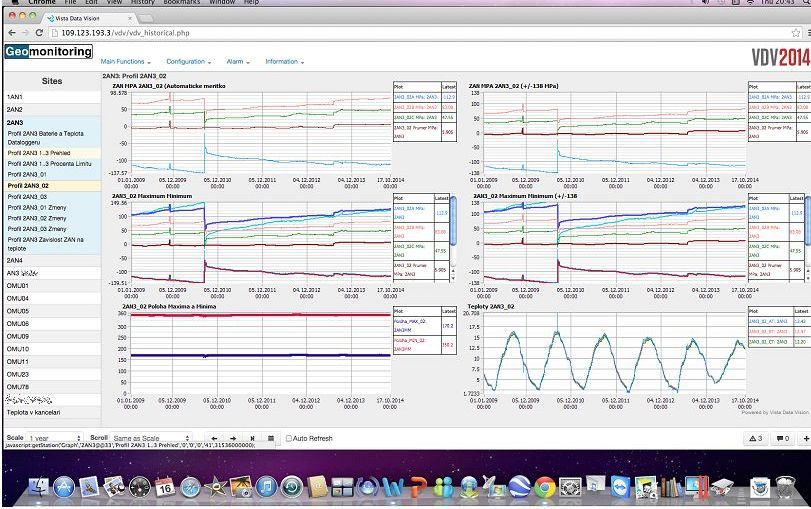Close the Vista Data Vision tab

click(130, 18)
